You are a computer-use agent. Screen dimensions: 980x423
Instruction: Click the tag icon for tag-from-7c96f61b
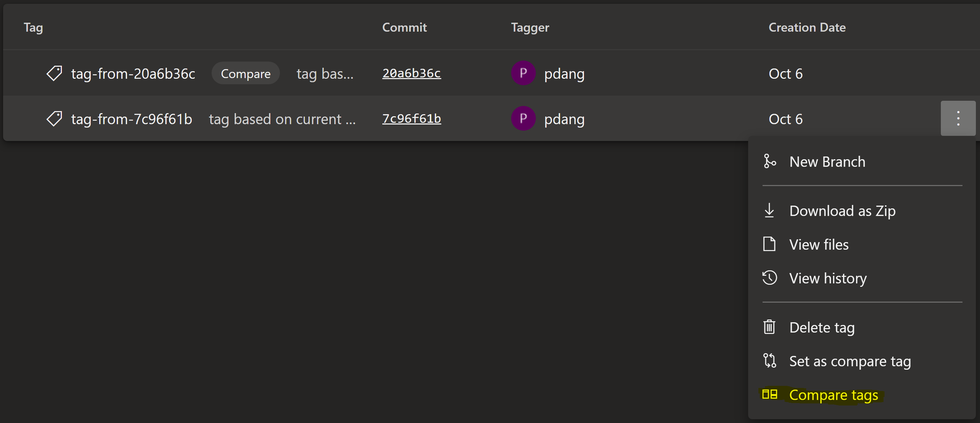coord(54,118)
